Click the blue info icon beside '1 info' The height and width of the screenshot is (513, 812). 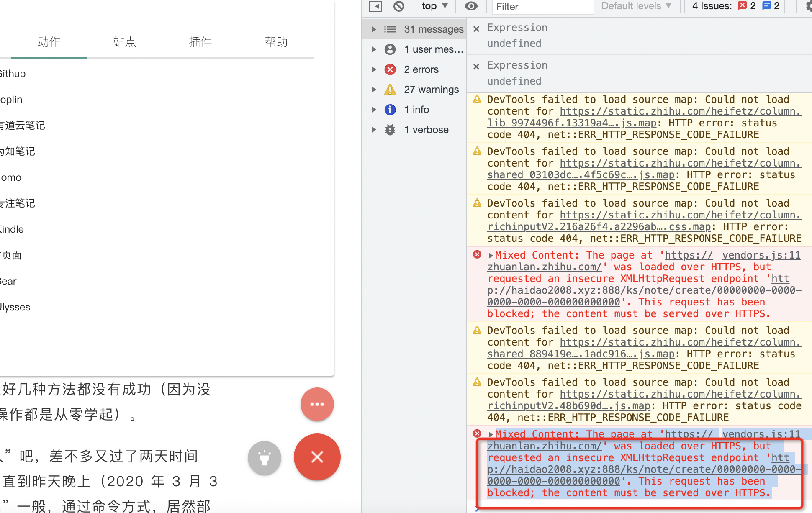390,109
